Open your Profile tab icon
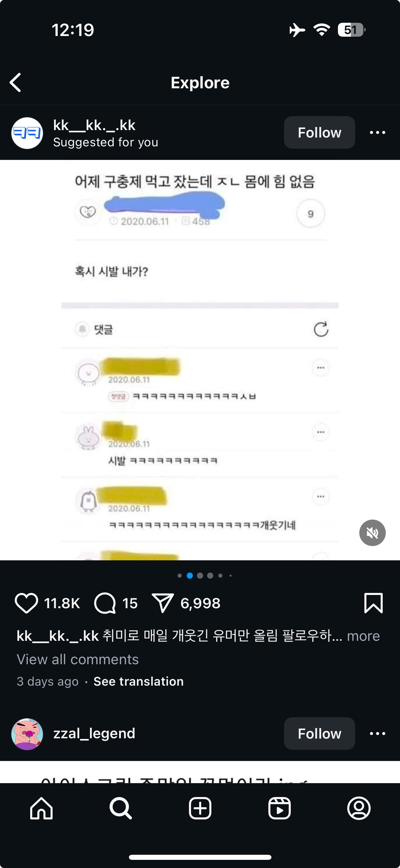Viewport: 400px width, 868px height. pyautogui.click(x=359, y=808)
